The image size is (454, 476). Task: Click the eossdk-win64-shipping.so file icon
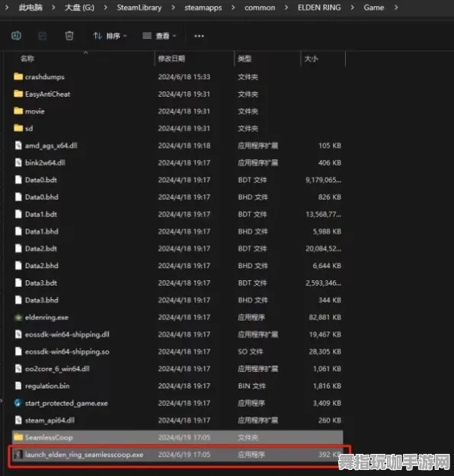18,352
